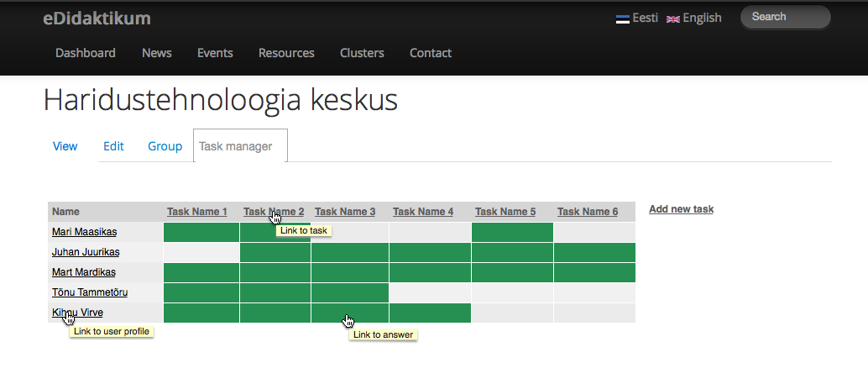Click the Add new task link
The width and height of the screenshot is (868, 384).
pos(681,209)
